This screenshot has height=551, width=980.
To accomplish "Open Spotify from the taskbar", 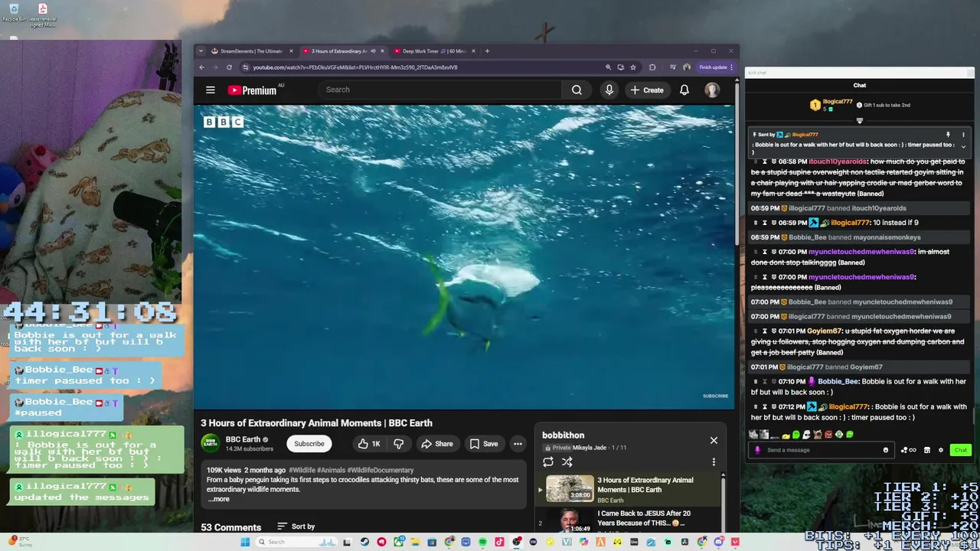I will click(x=483, y=542).
